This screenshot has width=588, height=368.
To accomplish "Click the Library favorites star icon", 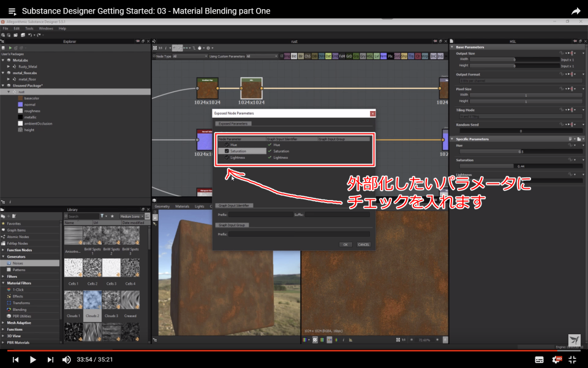I will pos(112,217).
